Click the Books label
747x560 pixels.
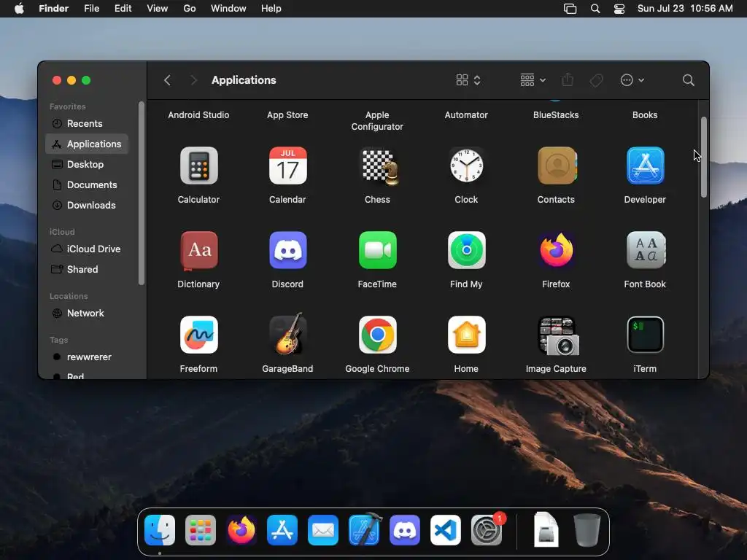coord(645,114)
